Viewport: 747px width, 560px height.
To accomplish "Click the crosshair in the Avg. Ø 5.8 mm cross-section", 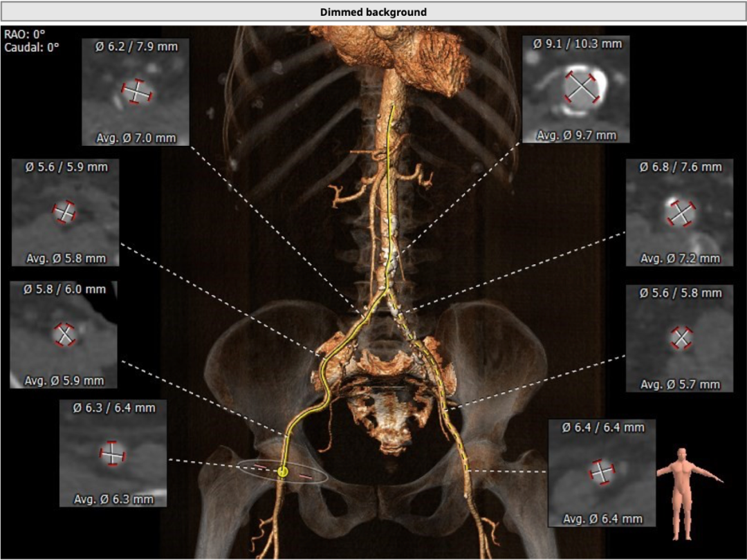I will pos(64,213).
